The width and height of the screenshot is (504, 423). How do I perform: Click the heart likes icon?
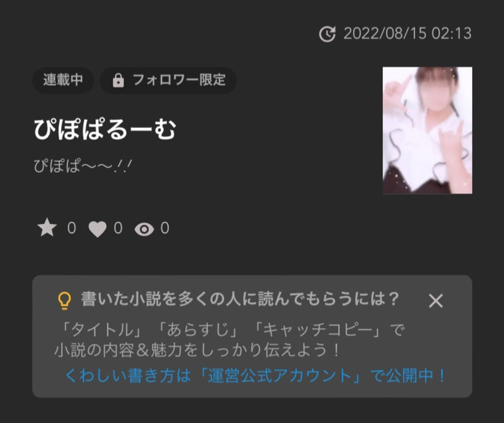pos(98,229)
